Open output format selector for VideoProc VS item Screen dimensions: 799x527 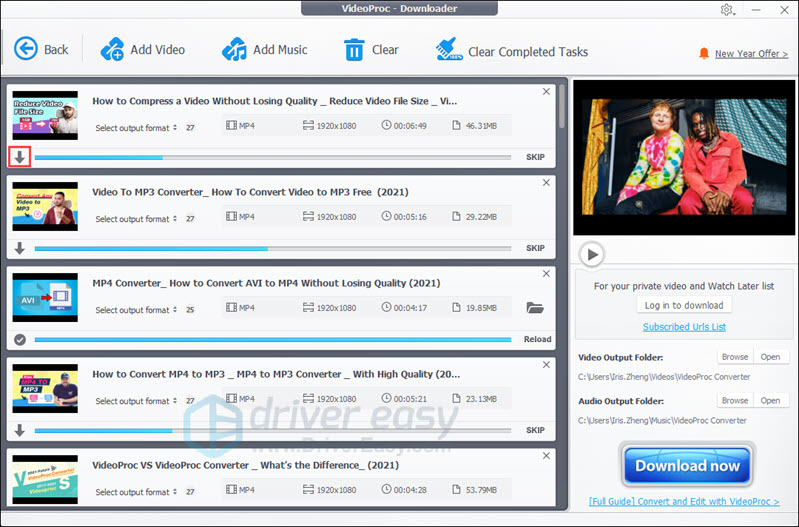click(136, 492)
